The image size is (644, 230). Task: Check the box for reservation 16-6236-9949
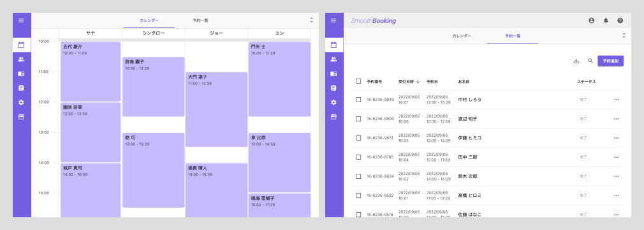(358, 100)
